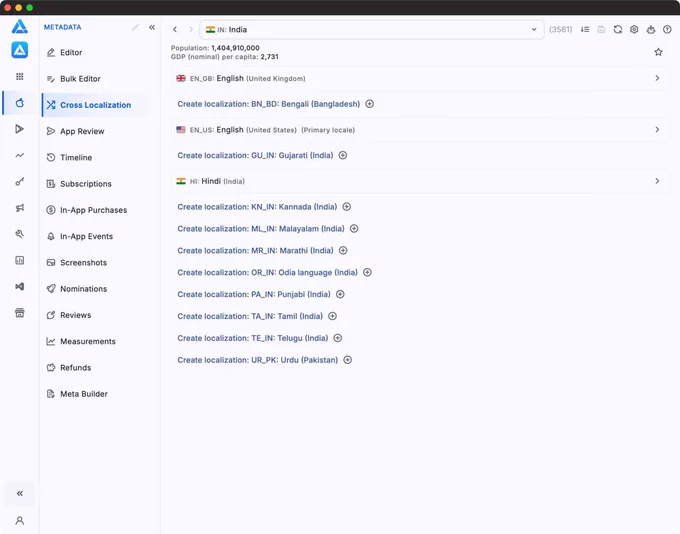
Task: Select the Apple platform icon in left rail
Action: tap(20, 103)
